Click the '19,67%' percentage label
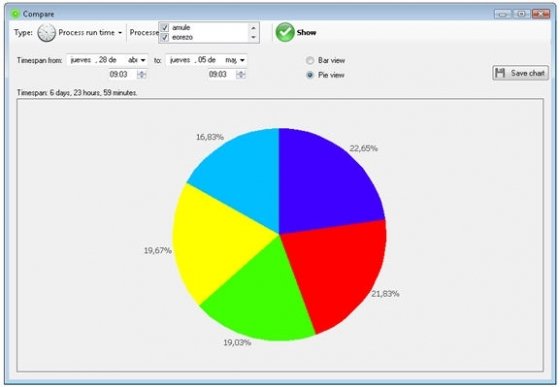The height and width of the screenshot is (387, 560). (x=158, y=251)
